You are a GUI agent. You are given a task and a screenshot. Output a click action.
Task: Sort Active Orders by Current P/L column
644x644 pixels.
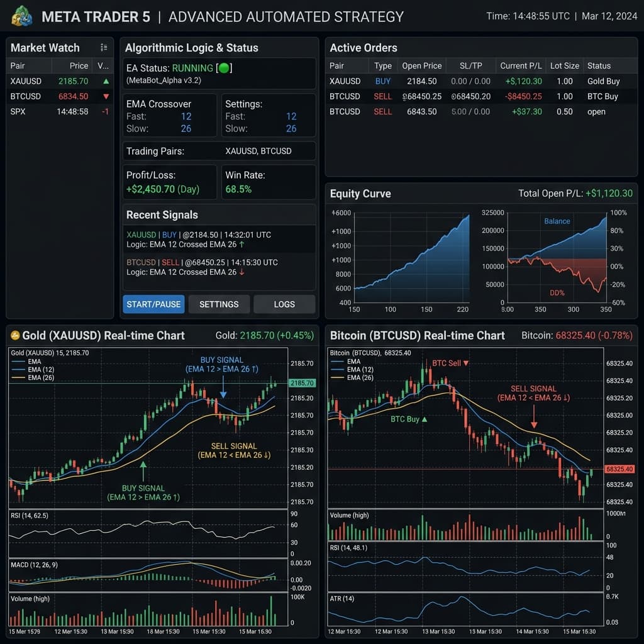pos(521,65)
